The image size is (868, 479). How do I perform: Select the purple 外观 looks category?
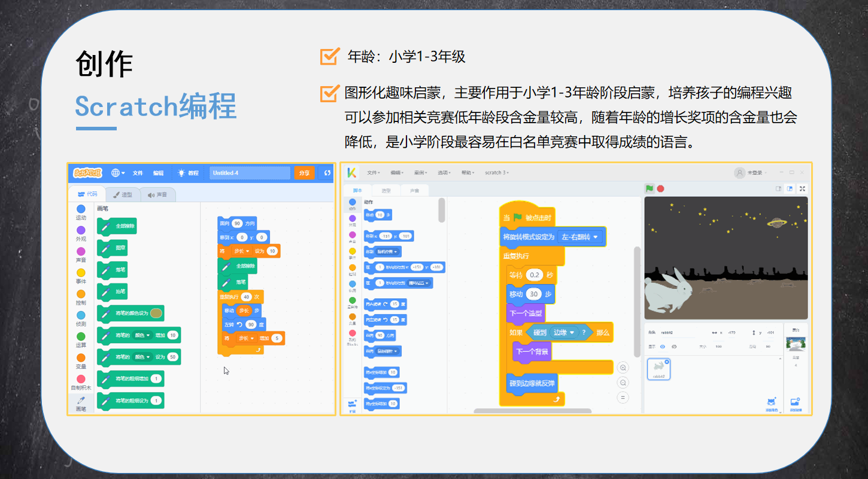coord(81,234)
